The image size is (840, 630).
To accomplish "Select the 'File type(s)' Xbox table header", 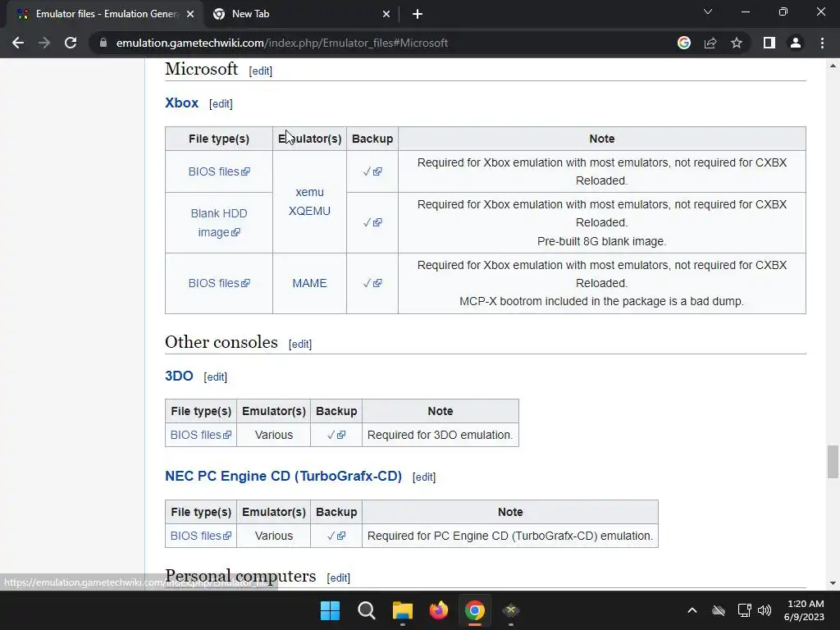I will [218, 139].
